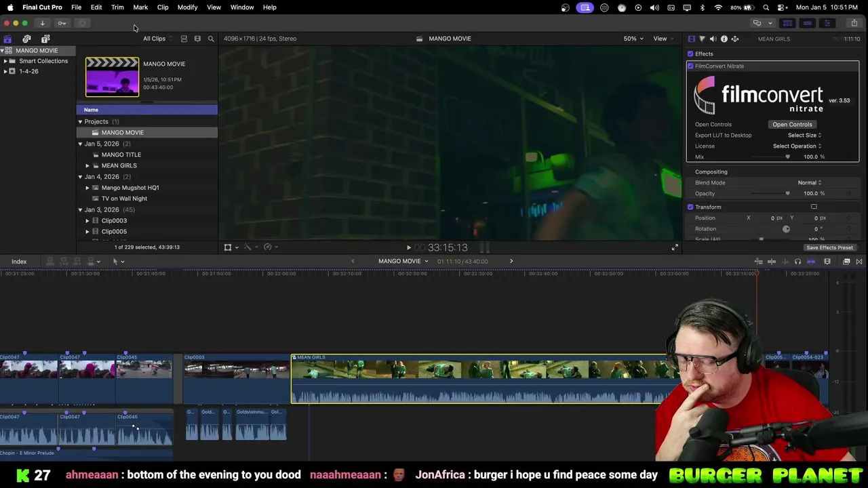Screen dimensions: 868x488
Task: Open the Effects browser icon
Action: tap(846, 262)
